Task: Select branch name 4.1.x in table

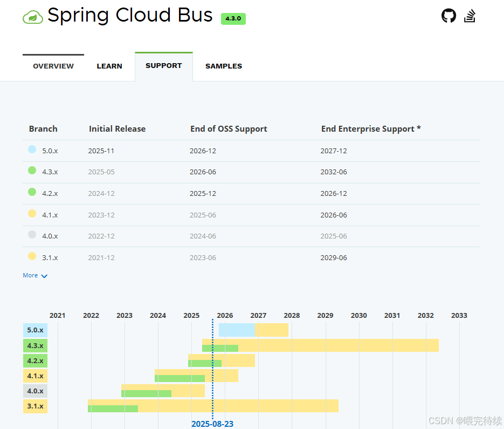Action: coord(50,215)
